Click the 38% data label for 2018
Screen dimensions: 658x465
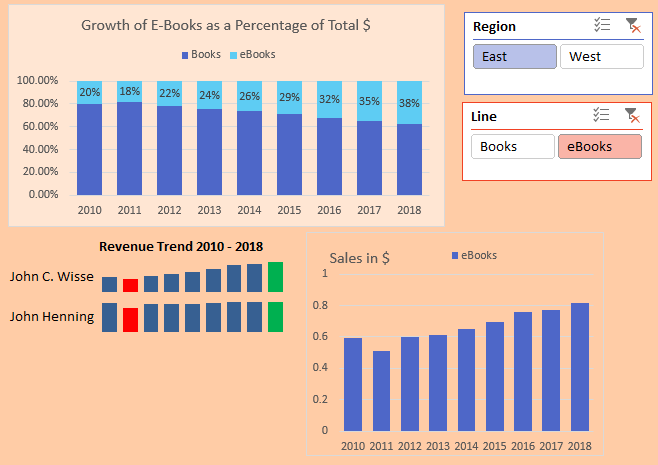409,102
